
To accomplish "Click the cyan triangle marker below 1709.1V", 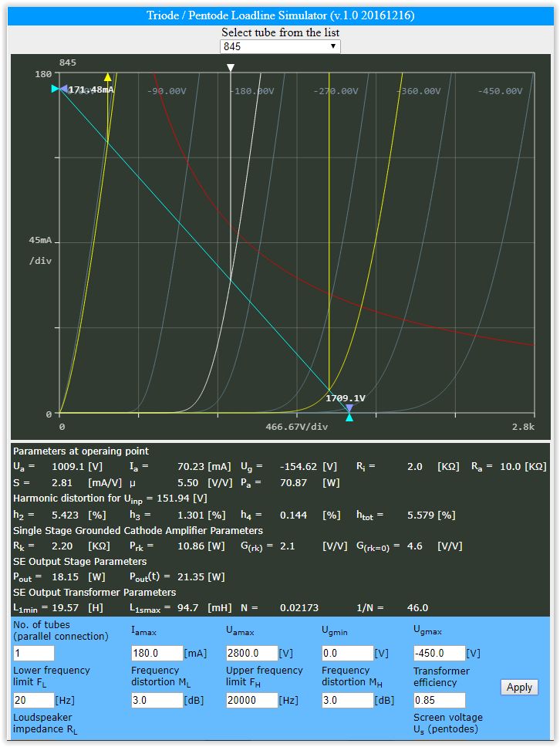I will click(x=349, y=417).
